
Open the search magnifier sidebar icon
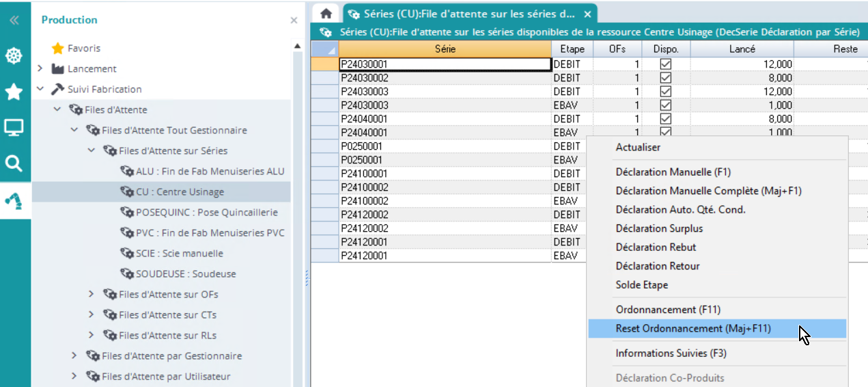coord(14,163)
